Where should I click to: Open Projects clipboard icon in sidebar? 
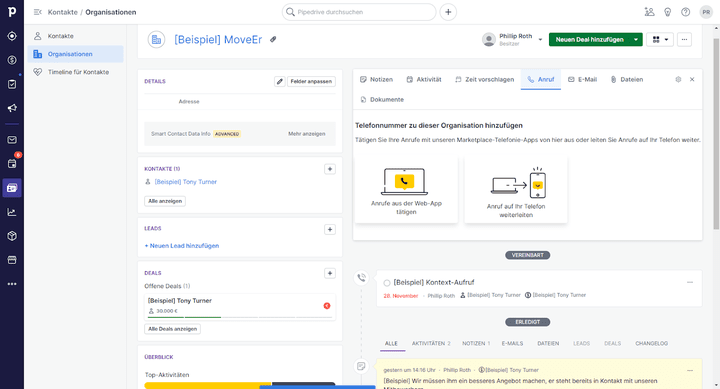12,84
